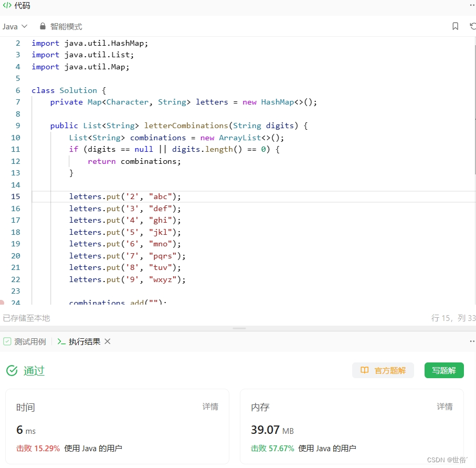Close the 执行结果 tab

click(x=108, y=341)
